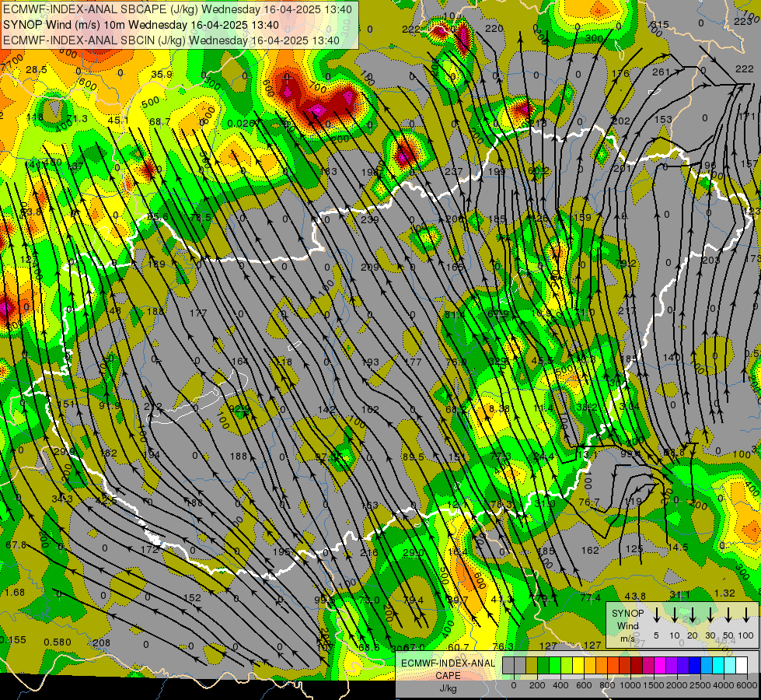Click the 2500 tick label in CAPE legend

700,685
